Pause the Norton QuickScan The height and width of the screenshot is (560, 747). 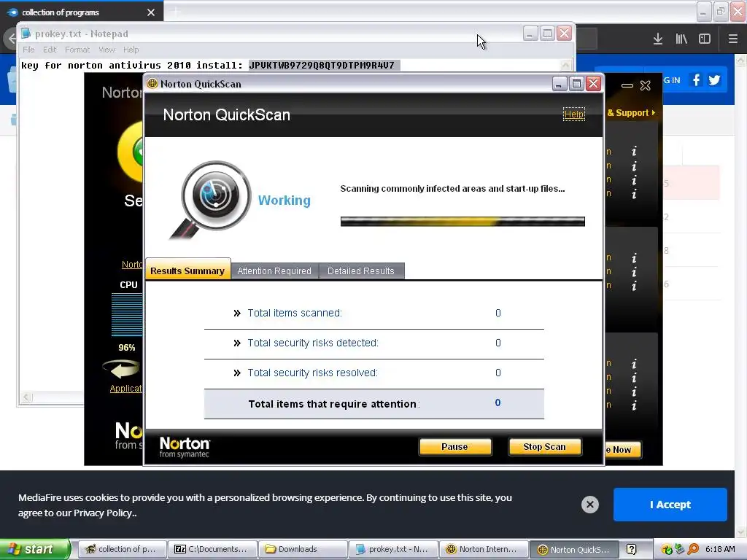454,447
